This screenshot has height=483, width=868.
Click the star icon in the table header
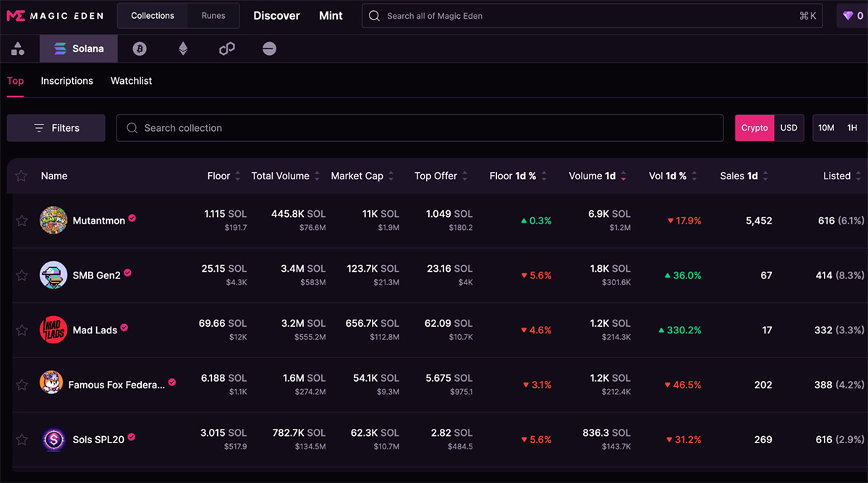pyautogui.click(x=22, y=176)
